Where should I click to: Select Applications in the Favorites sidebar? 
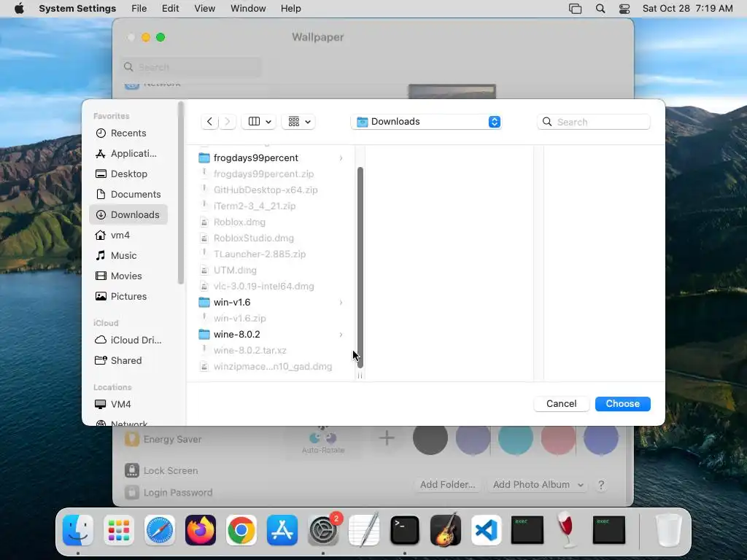coord(128,153)
